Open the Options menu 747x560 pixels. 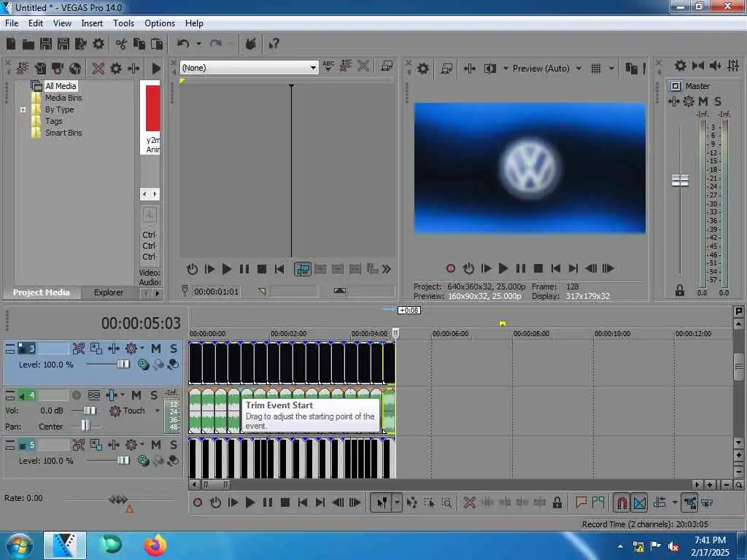(x=160, y=23)
